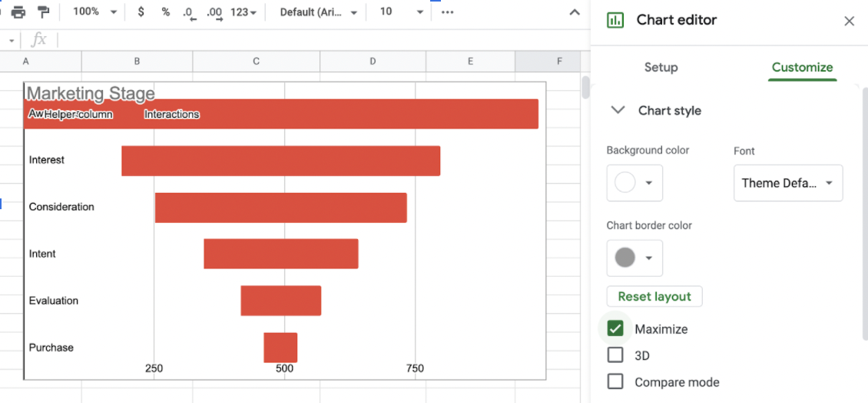Open the chart border color swatch
Screen dimensions: 868x403
click(x=634, y=258)
